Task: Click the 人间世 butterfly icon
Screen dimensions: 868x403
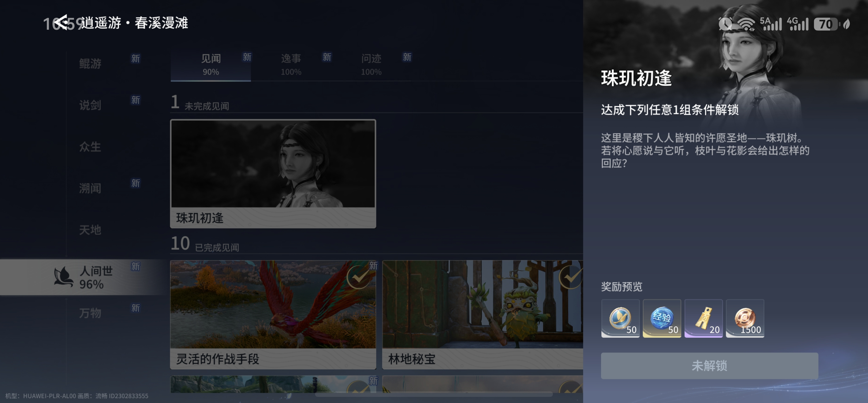Action: 63,277
